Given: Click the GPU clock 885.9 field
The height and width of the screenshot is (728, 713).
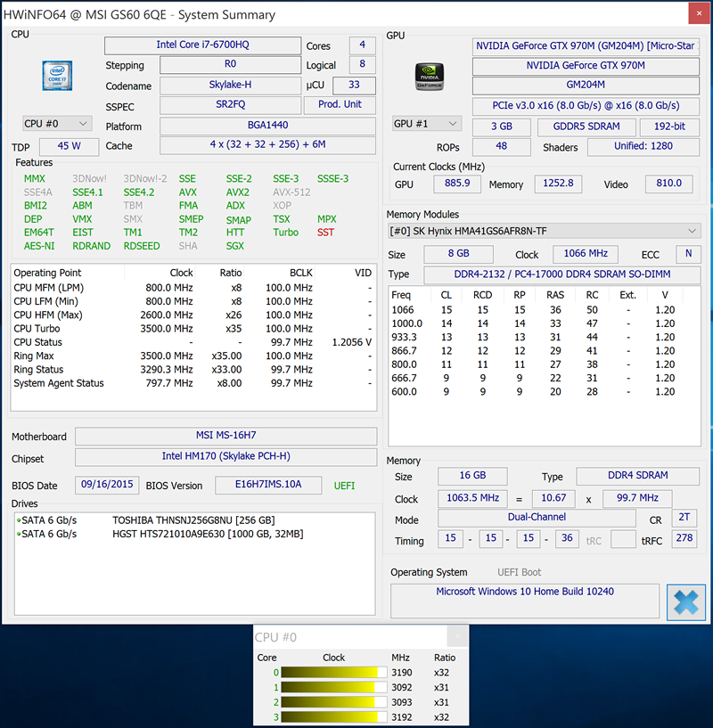Looking at the screenshot, I should [457, 184].
